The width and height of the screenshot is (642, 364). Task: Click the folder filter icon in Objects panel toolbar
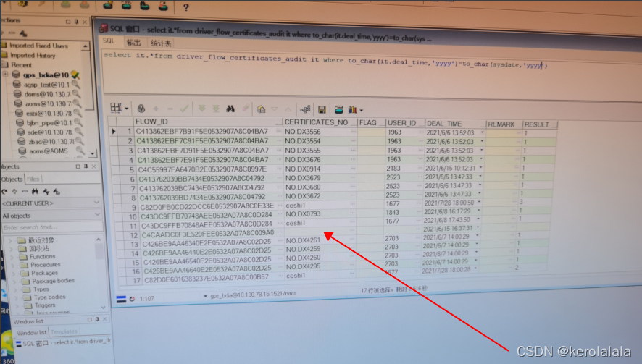pos(57,191)
